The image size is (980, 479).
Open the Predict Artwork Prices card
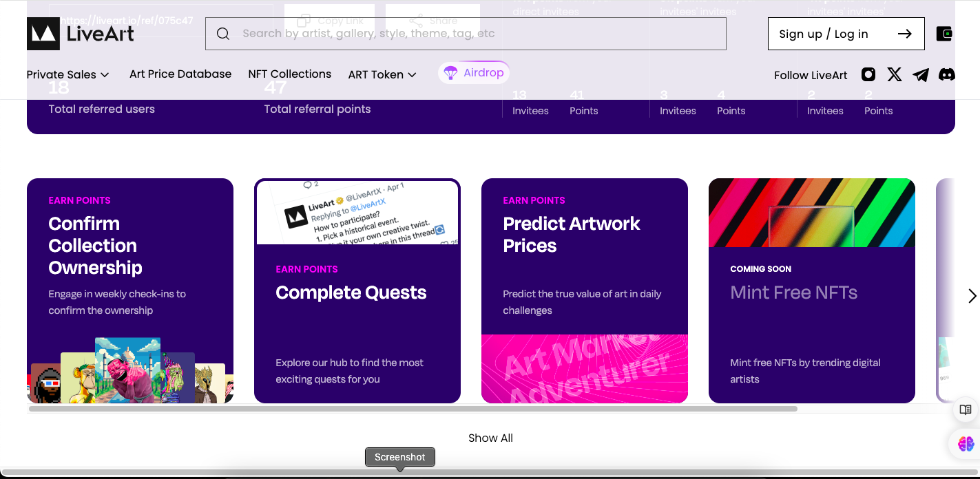585,290
